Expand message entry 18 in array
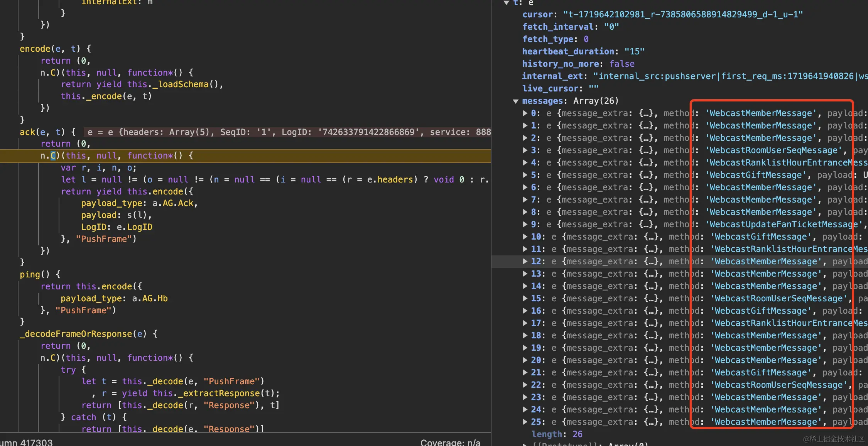This screenshot has height=446, width=868. click(x=525, y=336)
